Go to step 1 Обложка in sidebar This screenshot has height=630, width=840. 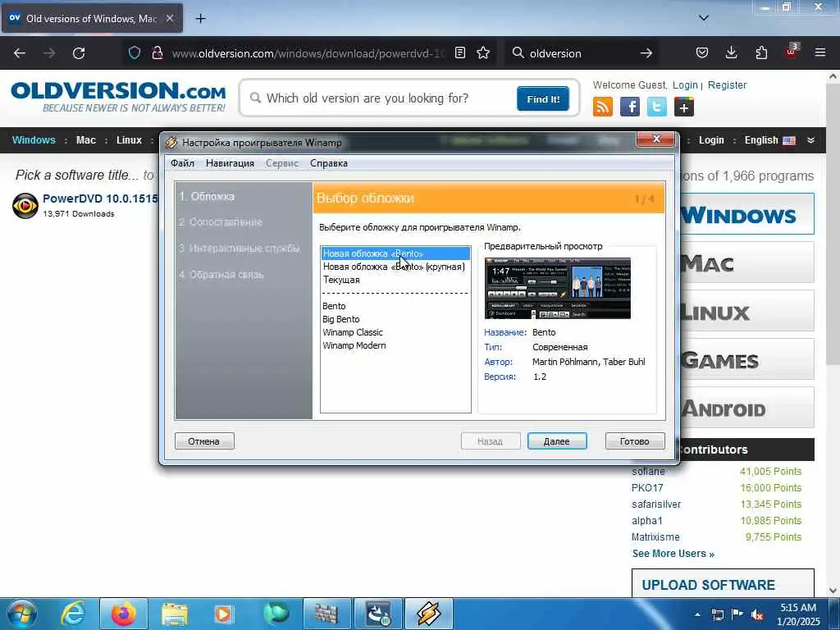pos(207,197)
